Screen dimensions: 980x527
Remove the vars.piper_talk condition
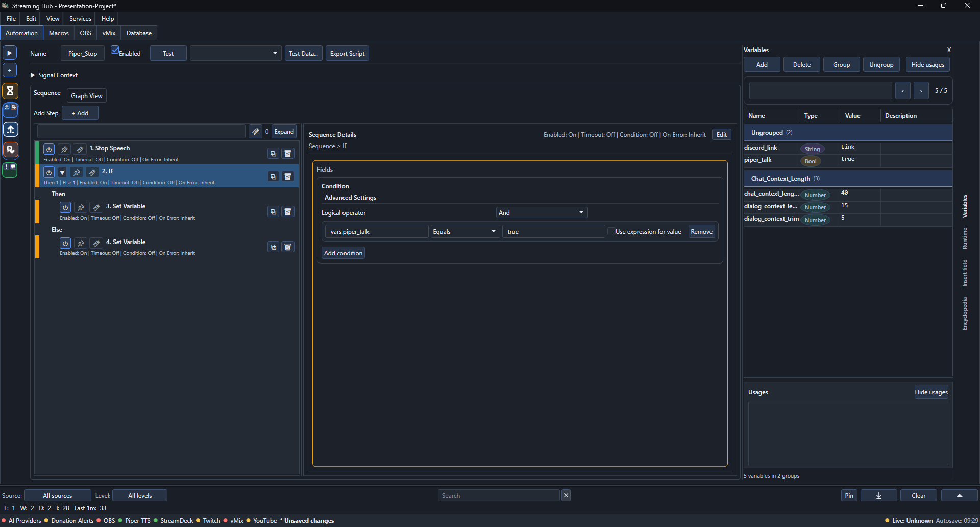point(701,231)
